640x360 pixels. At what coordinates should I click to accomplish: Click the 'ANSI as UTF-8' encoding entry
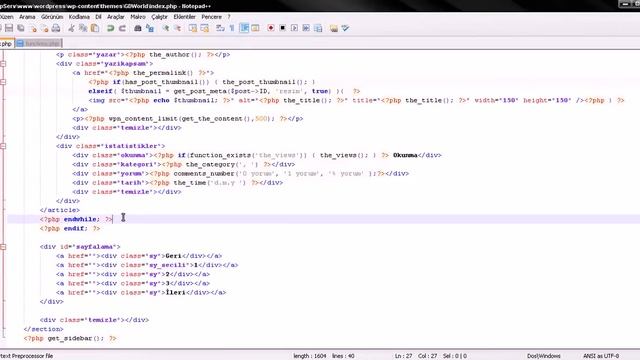(601, 356)
